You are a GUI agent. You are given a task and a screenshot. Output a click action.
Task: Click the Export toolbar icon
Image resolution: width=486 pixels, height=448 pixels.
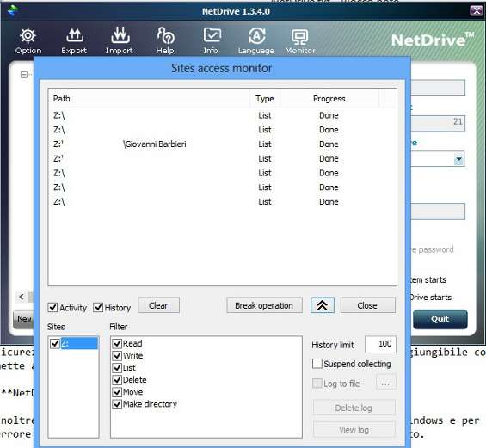point(74,40)
